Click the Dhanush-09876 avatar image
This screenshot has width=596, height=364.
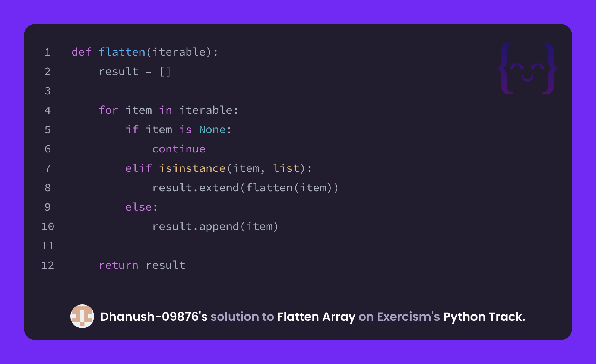click(82, 316)
